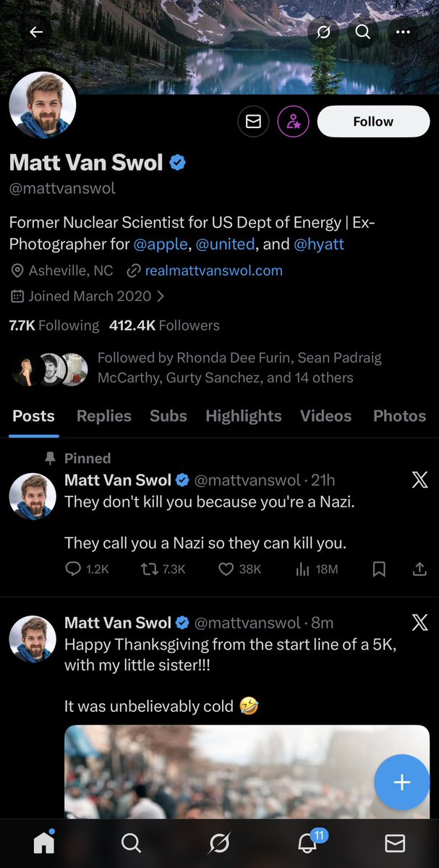Switch to the Replies tab
The image size is (439, 868).
tap(104, 416)
